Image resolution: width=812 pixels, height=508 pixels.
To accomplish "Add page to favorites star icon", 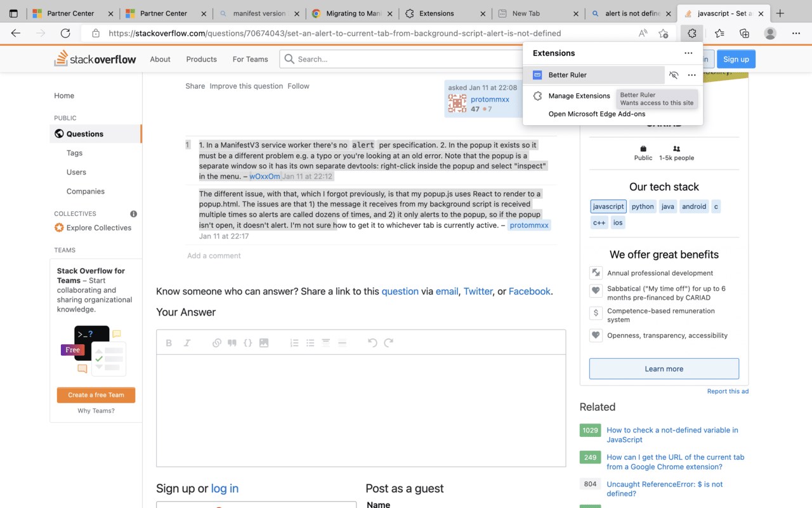I will (x=664, y=33).
